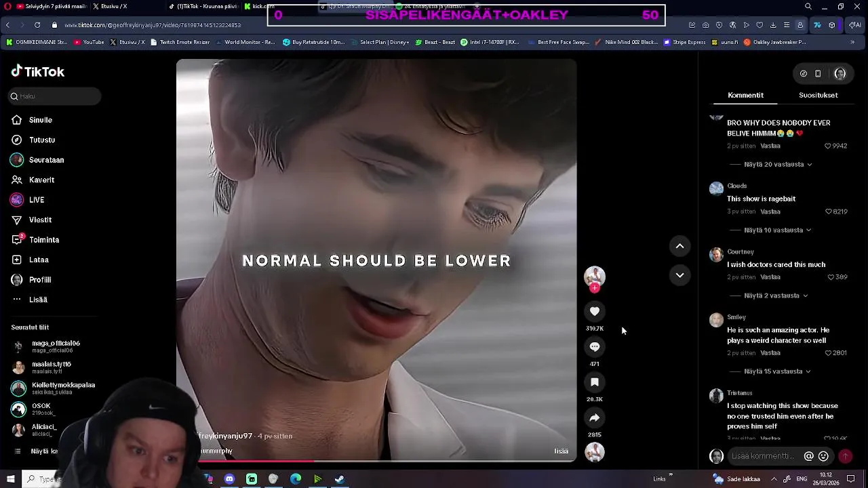Image resolution: width=868 pixels, height=488 pixels.
Task: Open the spinning sound disc avatar
Action: tap(595, 452)
